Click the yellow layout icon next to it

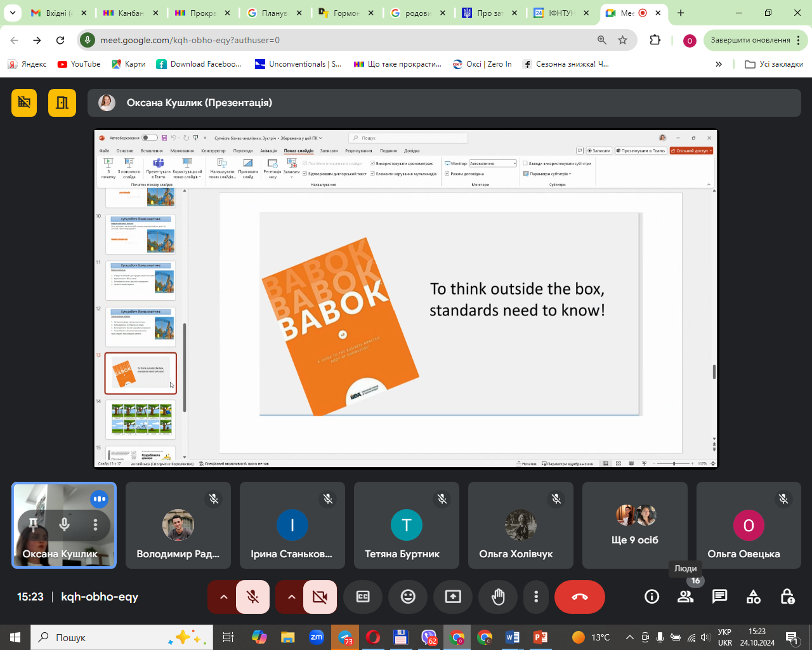[62, 103]
